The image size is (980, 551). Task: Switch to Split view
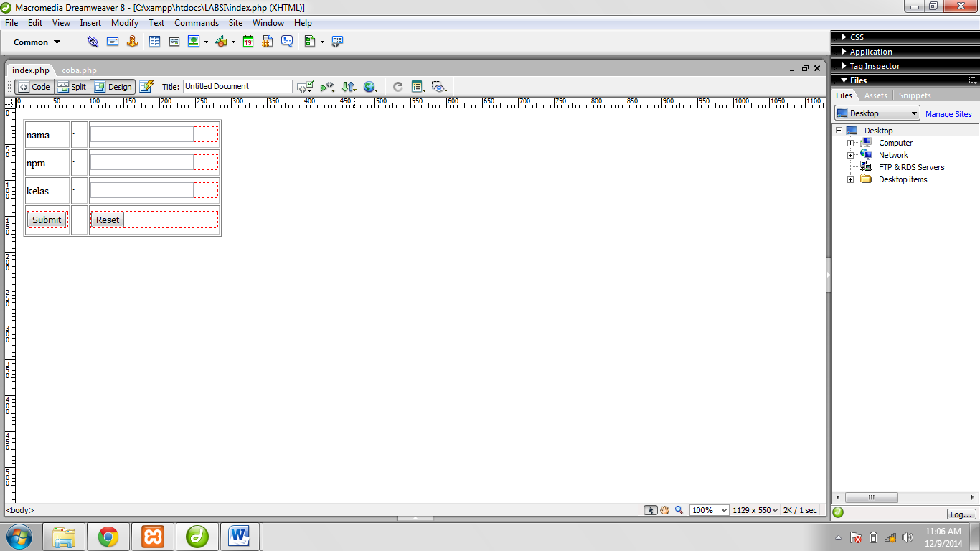point(72,87)
